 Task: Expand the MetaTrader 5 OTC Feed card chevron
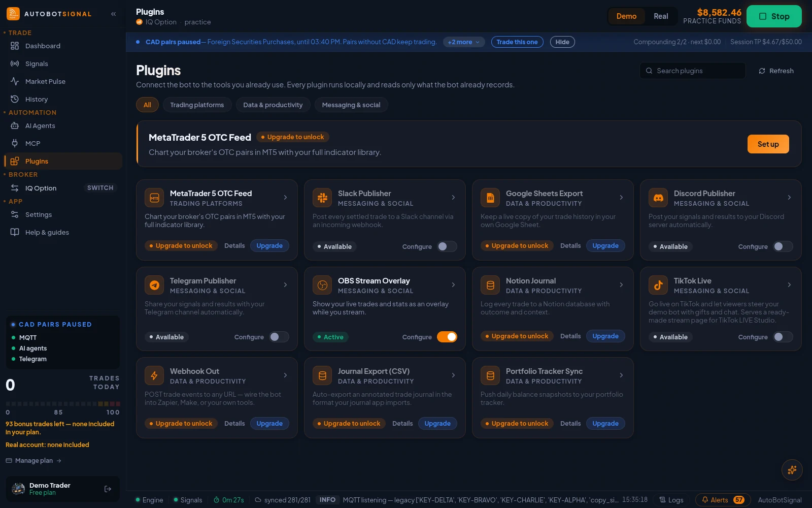pyautogui.click(x=285, y=197)
